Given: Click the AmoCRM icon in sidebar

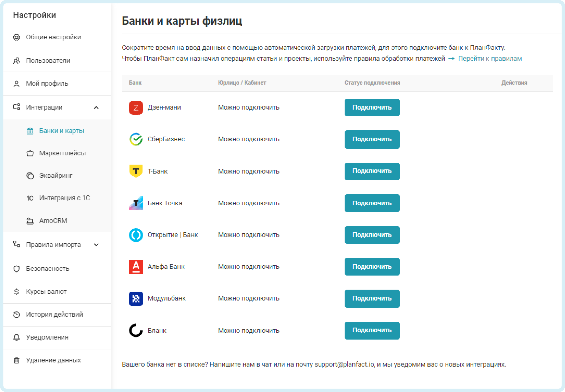Looking at the screenshot, I should (x=30, y=221).
